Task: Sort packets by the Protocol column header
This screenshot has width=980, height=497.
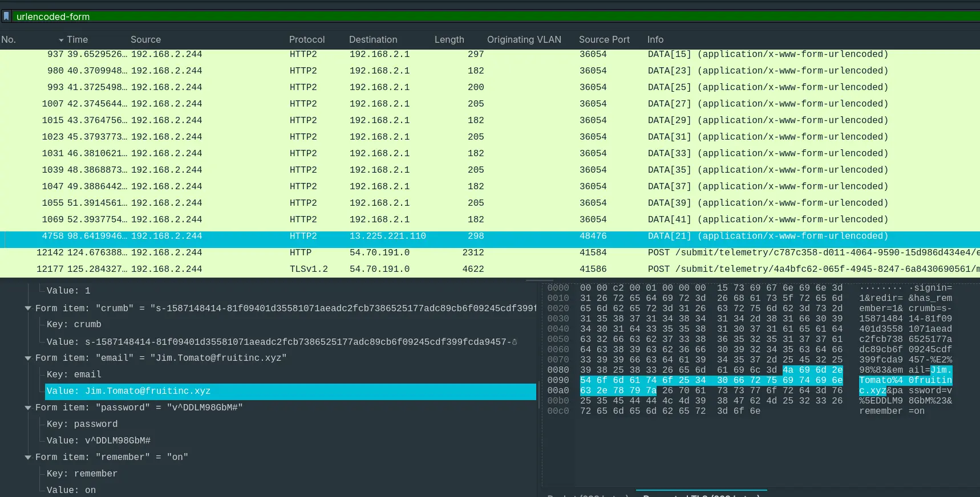Action: point(306,39)
